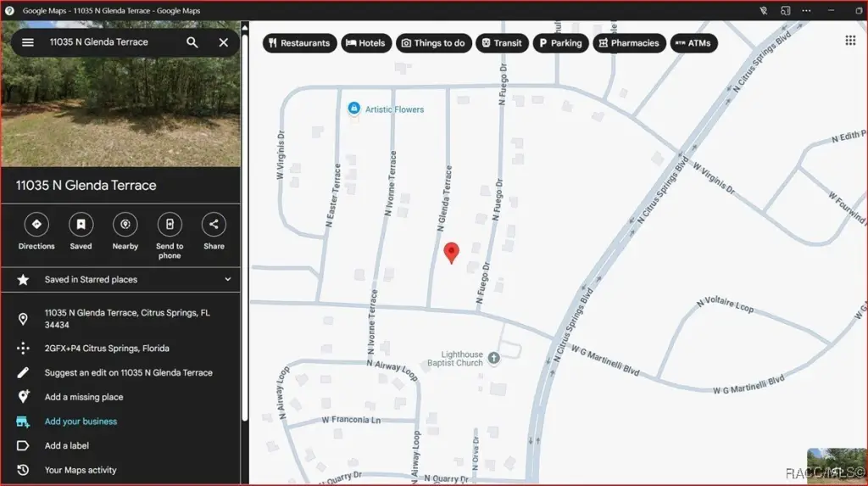Screen dimensions: 868x486
Task: Select Suggest an edit option
Action: 128,372
